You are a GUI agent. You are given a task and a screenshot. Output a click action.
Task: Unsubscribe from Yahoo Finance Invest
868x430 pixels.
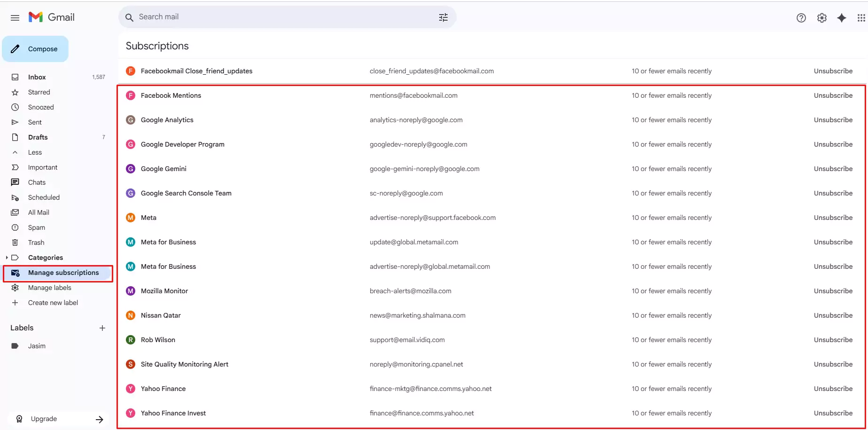(833, 413)
